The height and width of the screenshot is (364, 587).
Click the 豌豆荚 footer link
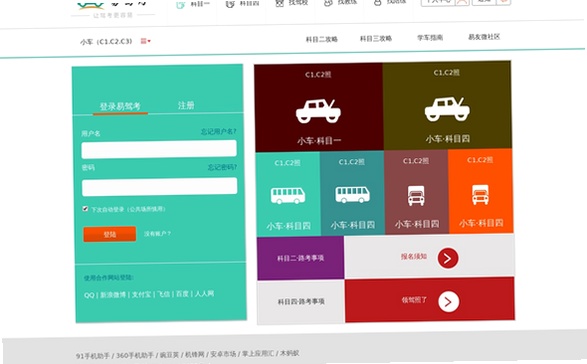pyautogui.click(x=169, y=355)
